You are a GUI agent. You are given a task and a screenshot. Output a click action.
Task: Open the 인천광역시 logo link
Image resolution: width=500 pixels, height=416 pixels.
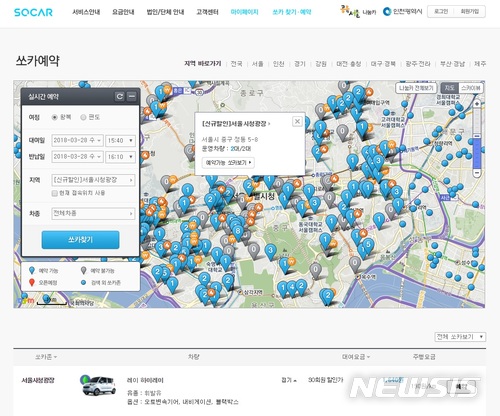point(403,12)
